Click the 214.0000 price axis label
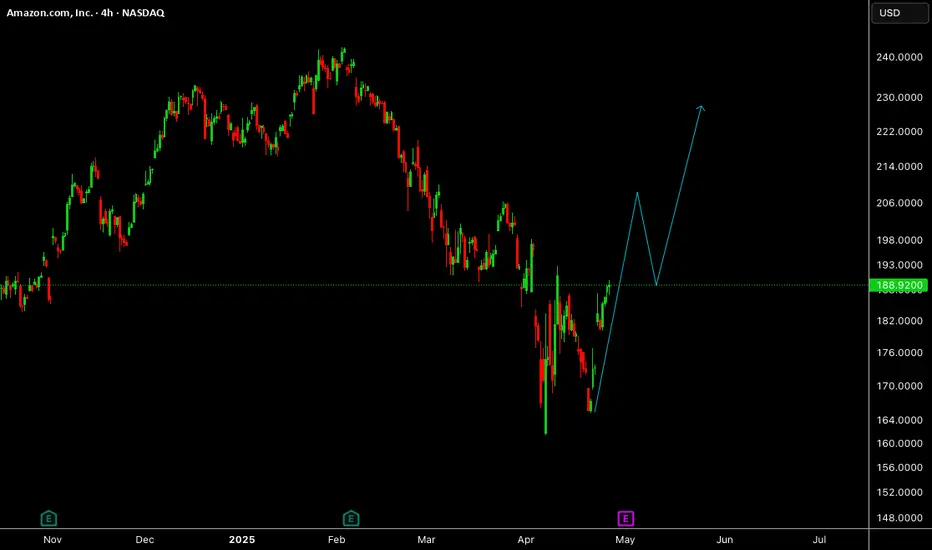Screen dimensions: 932x550 (899, 166)
